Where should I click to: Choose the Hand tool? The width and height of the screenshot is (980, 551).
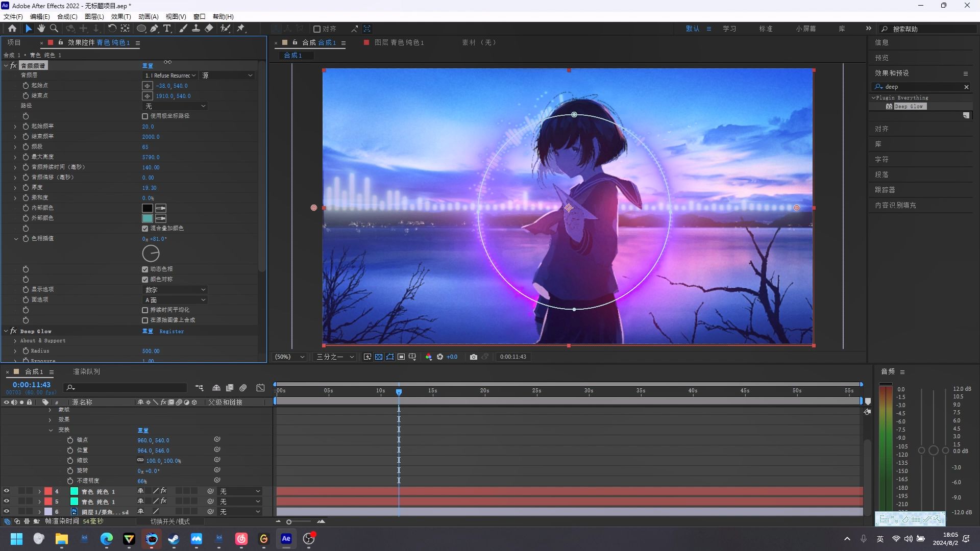click(x=41, y=29)
